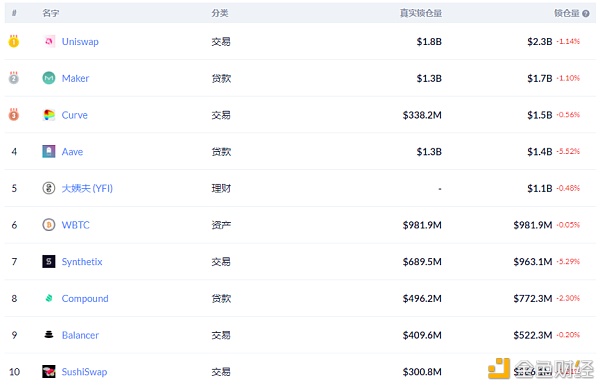Screen dimensions: 600x385
Task: Open the SushiSwap project link
Action: click(84, 372)
